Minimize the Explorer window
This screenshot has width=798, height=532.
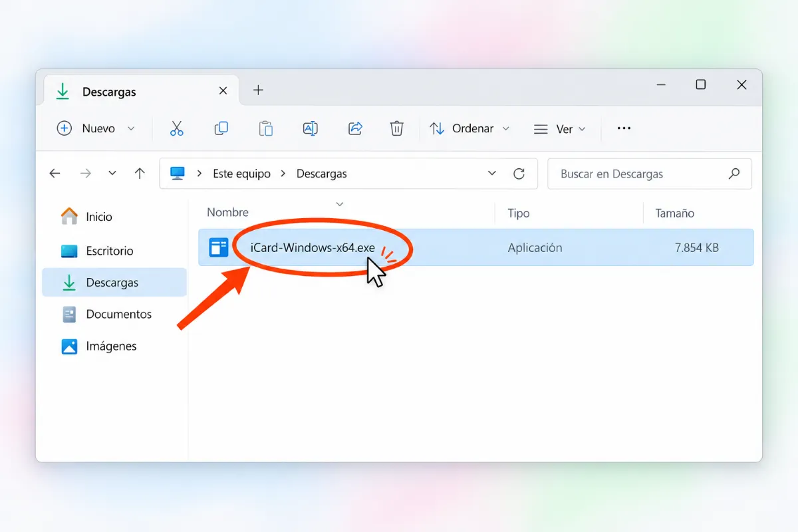(661, 84)
